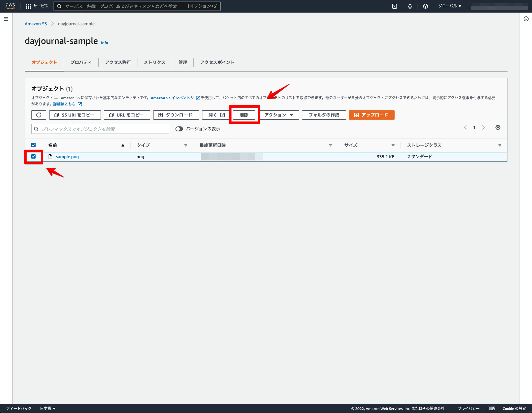Screen dimensions: 532x413
Task: Click the 335.1 KB size cell
Action: (x=385, y=157)
